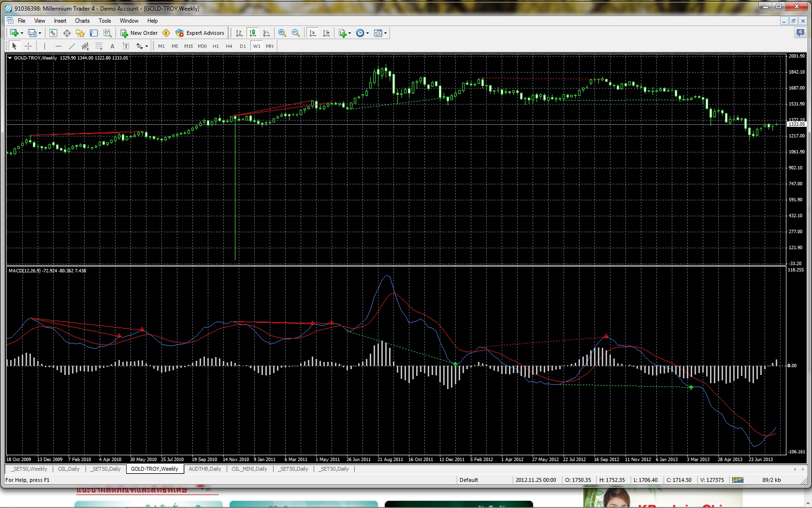Switch chart to Line Chart mode
Viewport: 812px width, 508px height.
tap(266, 33)
